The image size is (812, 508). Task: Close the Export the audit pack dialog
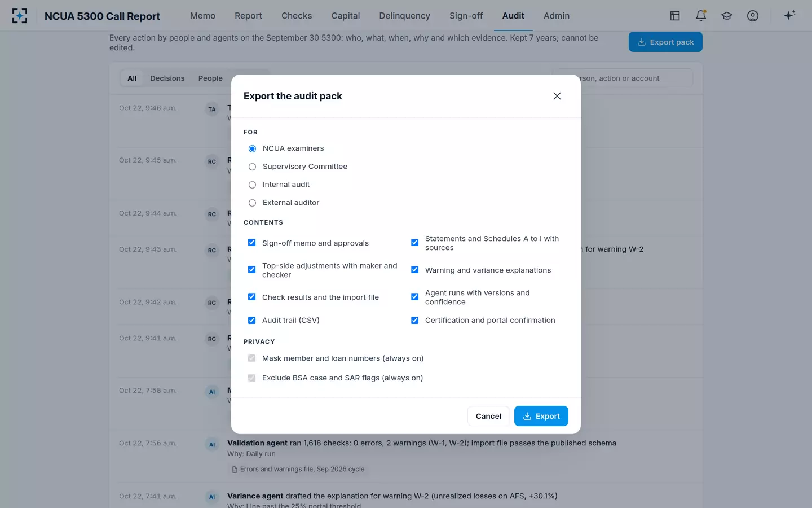(557, 96)
